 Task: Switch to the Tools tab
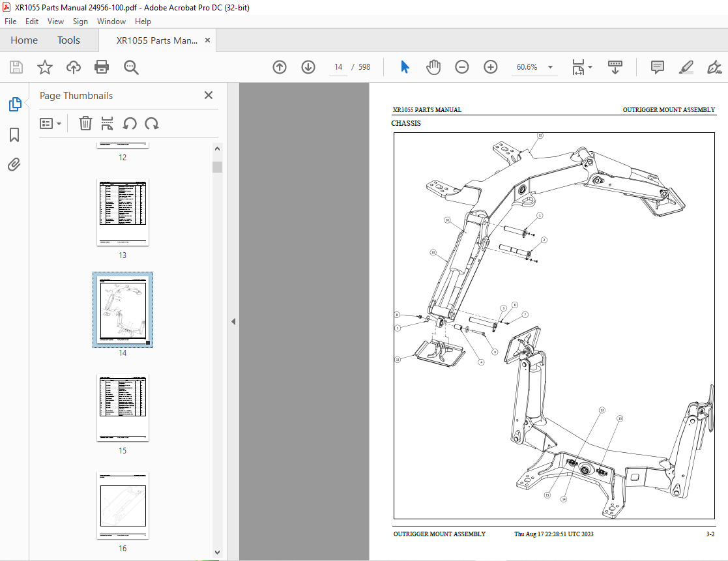[68, 40]
